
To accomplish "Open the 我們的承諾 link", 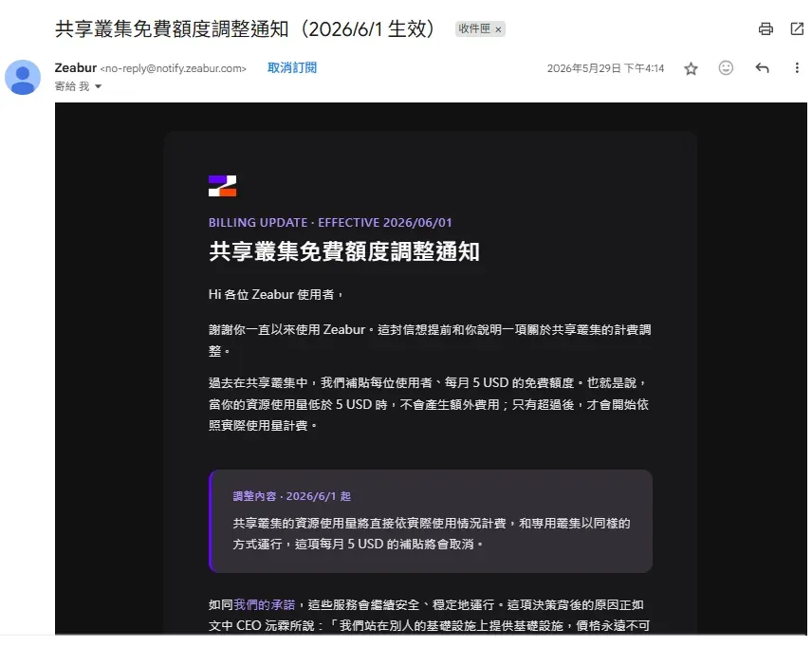I will tap(264, 604).
